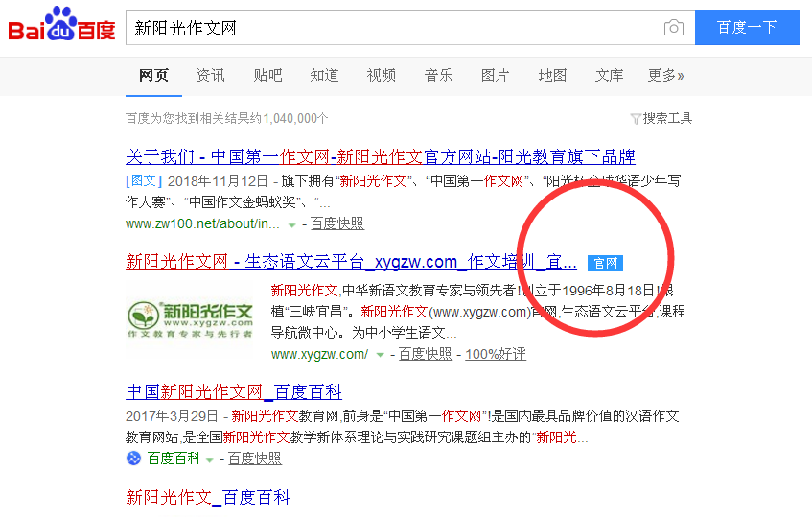The image size is (812, 517).
Task: Expand dropdown arrow next to www.zw100.net
Action: point(292,224)
